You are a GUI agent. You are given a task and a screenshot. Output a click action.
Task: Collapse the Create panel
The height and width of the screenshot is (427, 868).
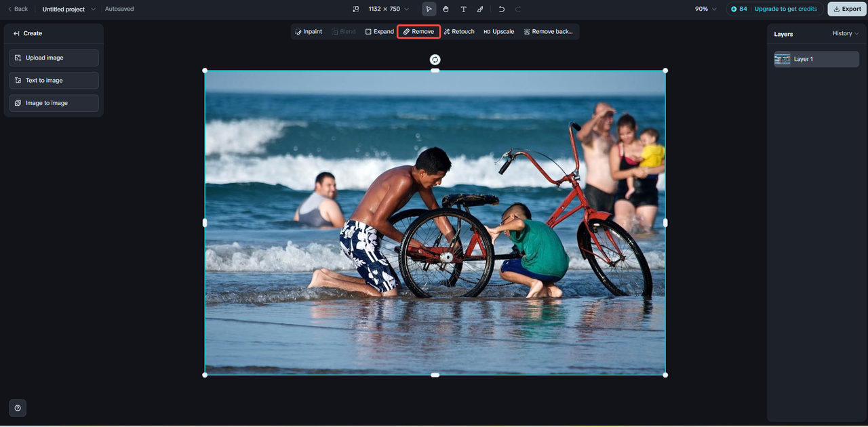(x=16, y=33)
